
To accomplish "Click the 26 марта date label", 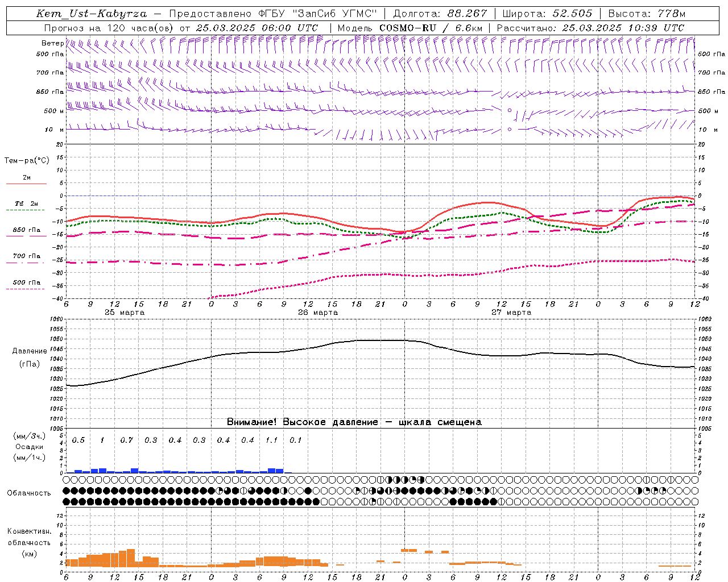I will click(318, 313).
